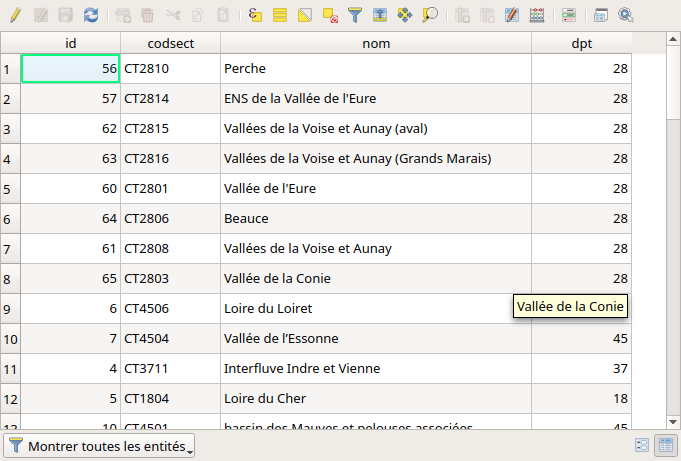Viewport: 681px width, 461px height.
Task: Click the Invert selection icon
Action: [305, 15]
